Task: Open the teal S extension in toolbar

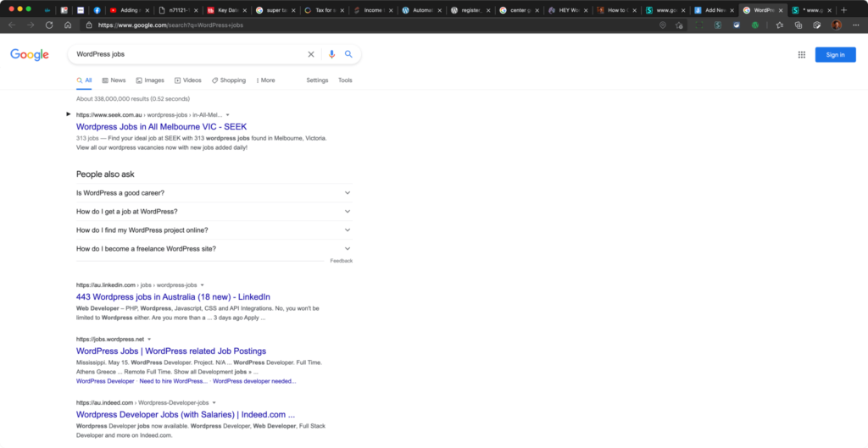Action: pyautogui.click(x=717, y=25)
